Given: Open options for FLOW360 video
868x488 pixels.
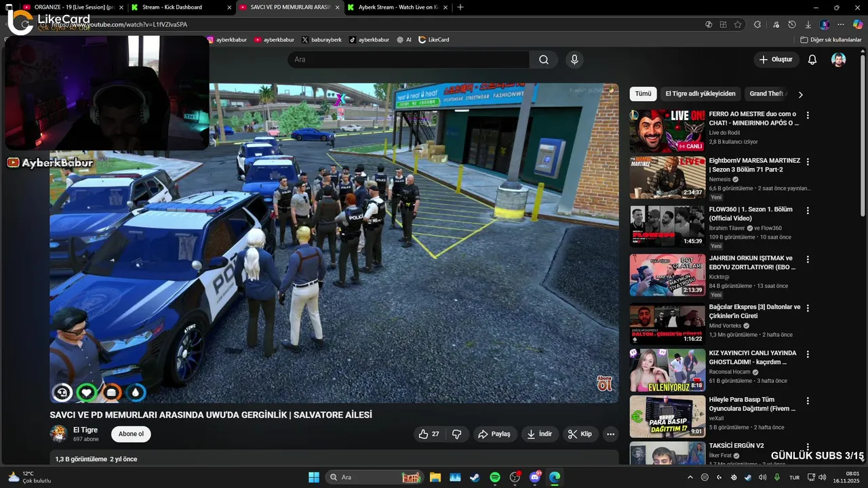Looking at the screenshot, I should tap(807, 211).
